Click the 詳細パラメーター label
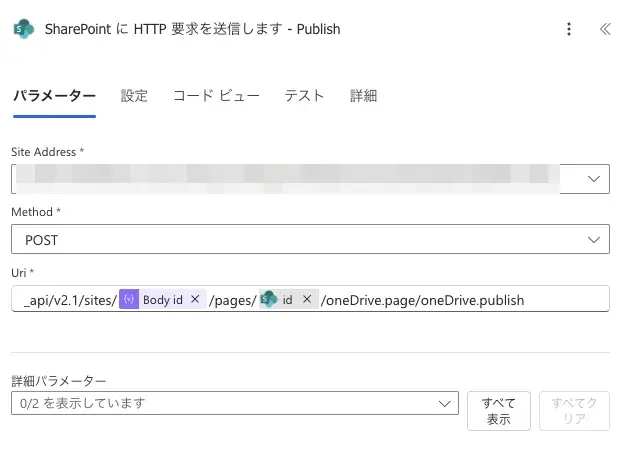 [x=58, y=381]
